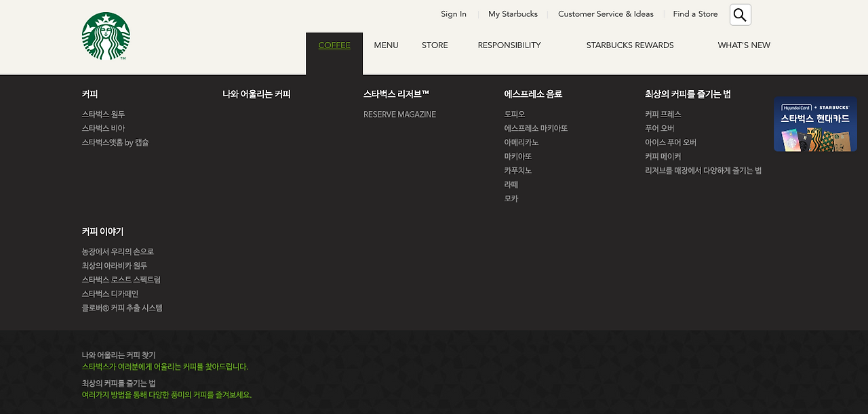
Task: Open search with the magnifier icon
Action: click(741, 15)
